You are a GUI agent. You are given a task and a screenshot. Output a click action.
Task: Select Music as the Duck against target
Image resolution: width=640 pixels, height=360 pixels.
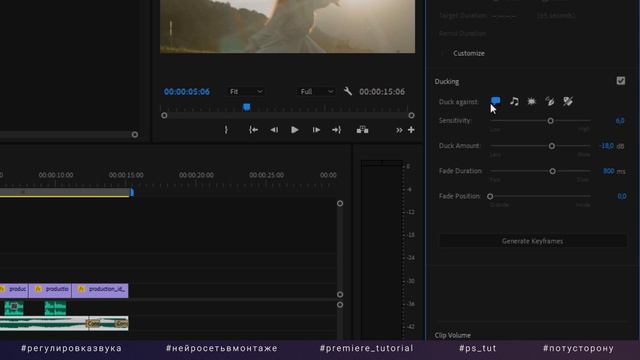pyautogui.click(x=514, y=101)
